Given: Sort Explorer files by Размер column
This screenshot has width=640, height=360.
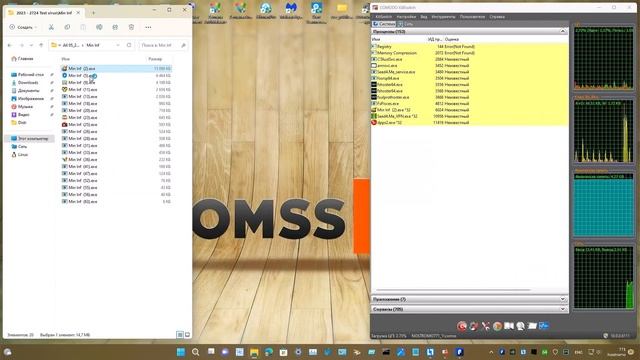Looking at the screenshot, I should 155,59.
